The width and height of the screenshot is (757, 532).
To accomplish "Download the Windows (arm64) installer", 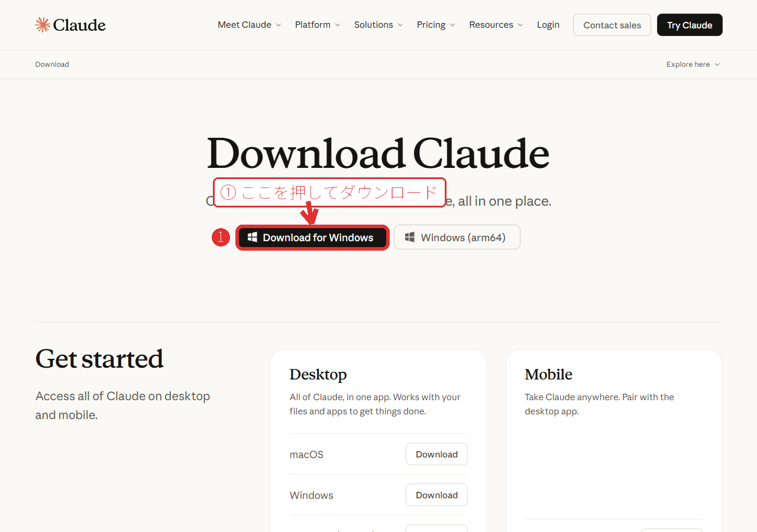I will click(457, 237).
